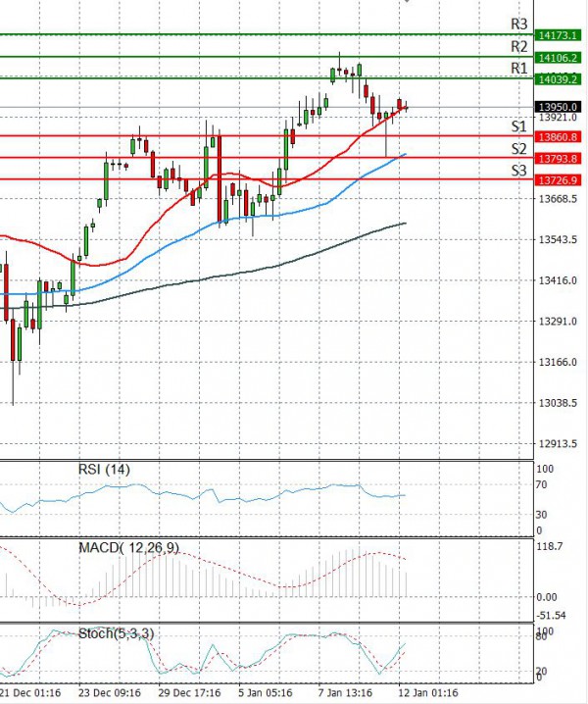Click the MACD zero level 0.00

click(547, 597)
